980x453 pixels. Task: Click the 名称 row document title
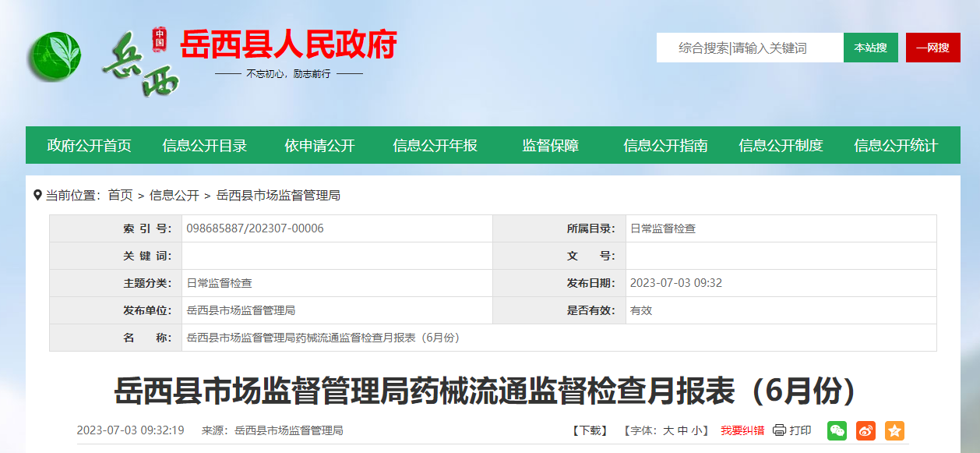[x=323, y=338]
